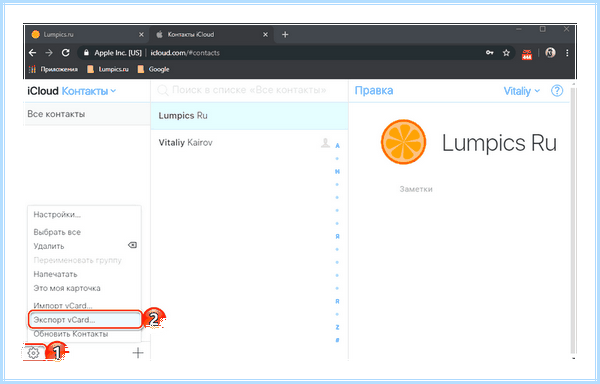Open saved passwords key icon

pos(489,53)
